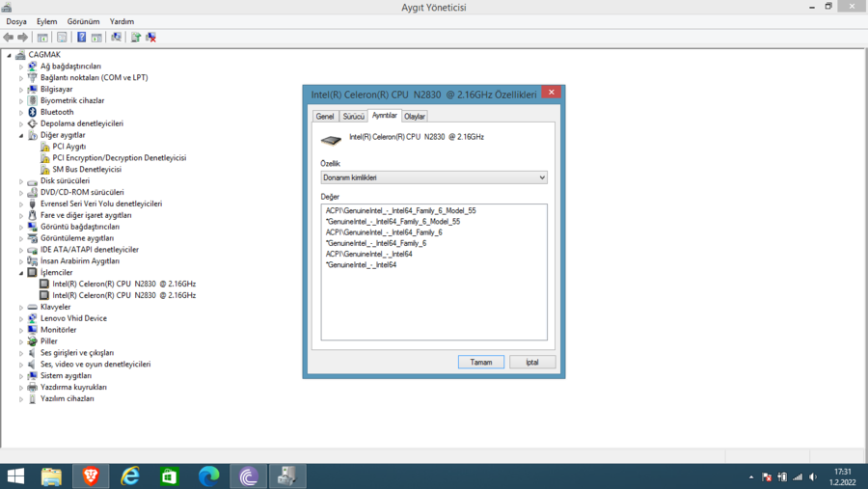Click the Windows Start button

15,476
